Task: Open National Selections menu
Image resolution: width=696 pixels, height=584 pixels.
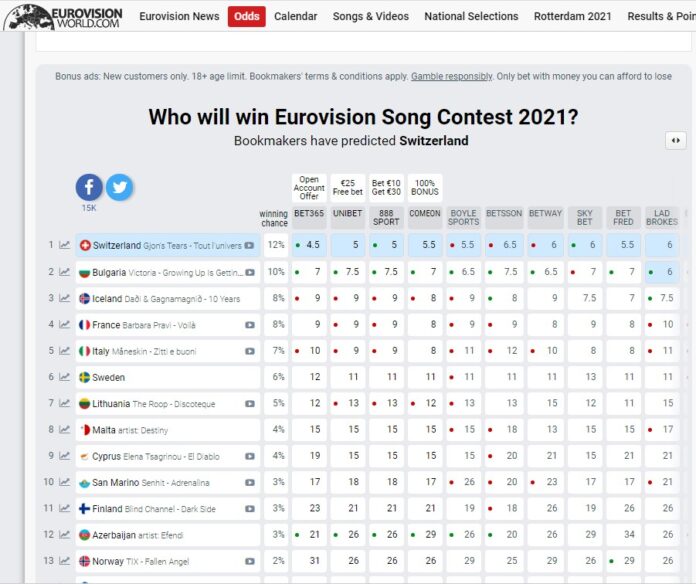Action: click(472, 16)
